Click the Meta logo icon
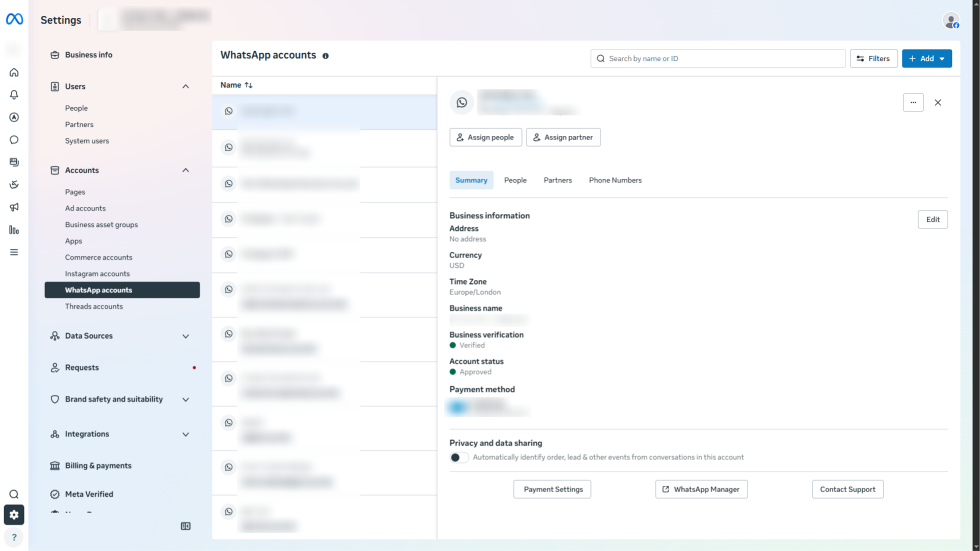Image resolution: width=980 pixels, height=551 pixels. point(14,19)
